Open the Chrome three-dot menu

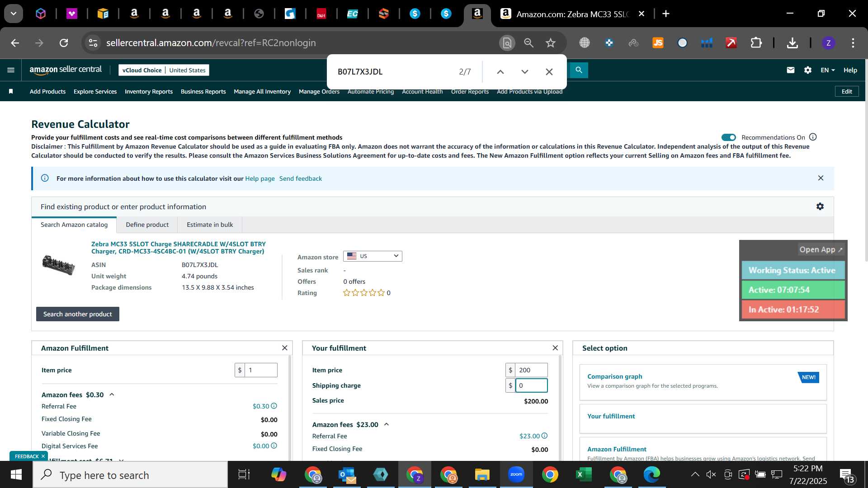coord(853,43)
